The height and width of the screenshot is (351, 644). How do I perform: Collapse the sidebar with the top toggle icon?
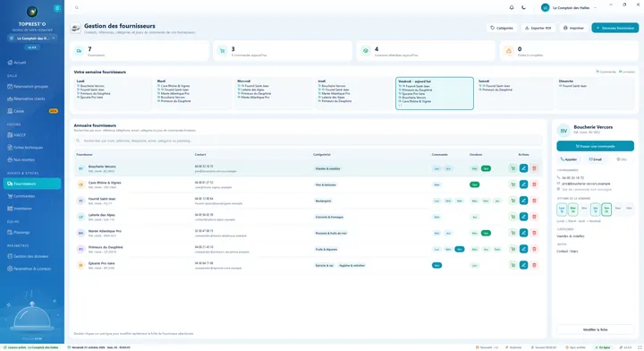[x=57, y=8]
